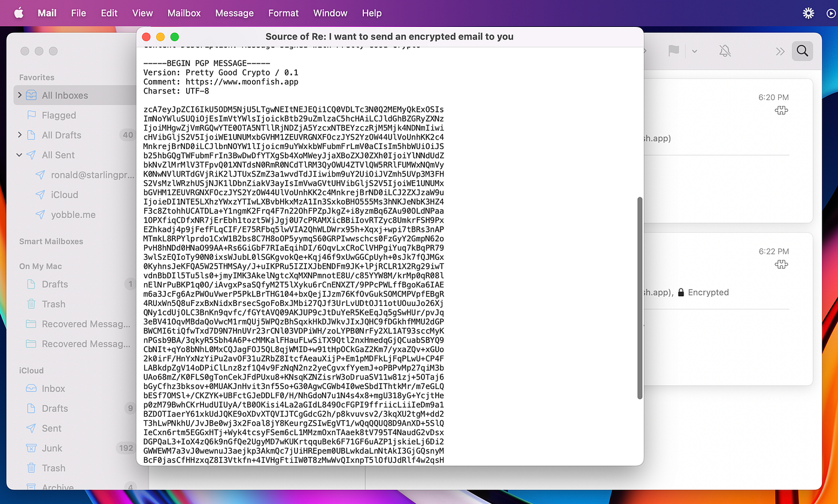Expand the All Inboxes mailbox
This screenshot has width=838, height=504.
(x=20, y=95)
